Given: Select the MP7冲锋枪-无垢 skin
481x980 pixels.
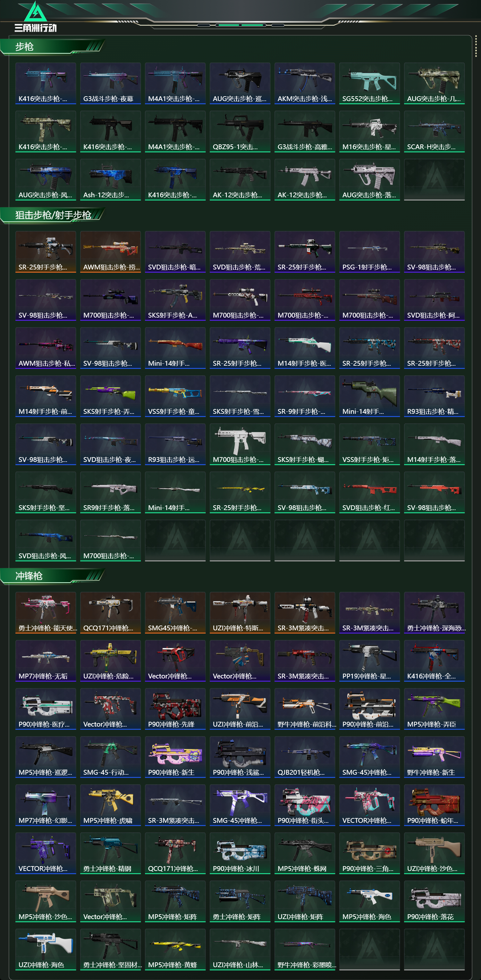Looking at the screenshot, I should click(x=46, y=661).
